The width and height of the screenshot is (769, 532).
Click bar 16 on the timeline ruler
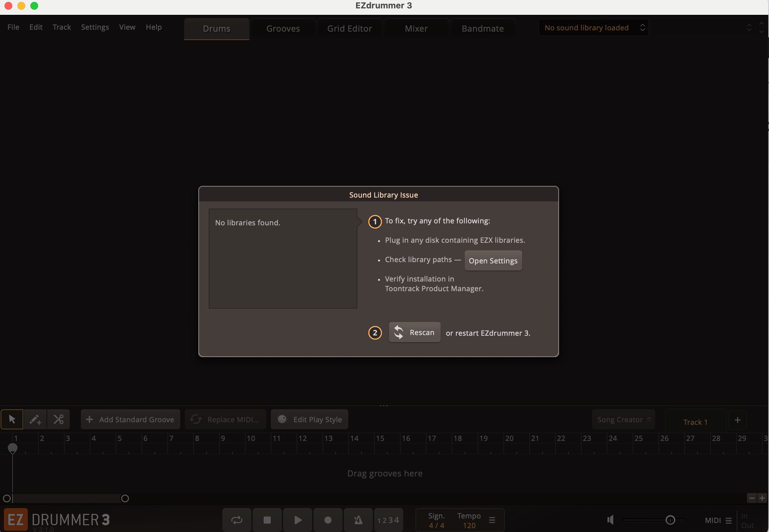tap(406, 438)
